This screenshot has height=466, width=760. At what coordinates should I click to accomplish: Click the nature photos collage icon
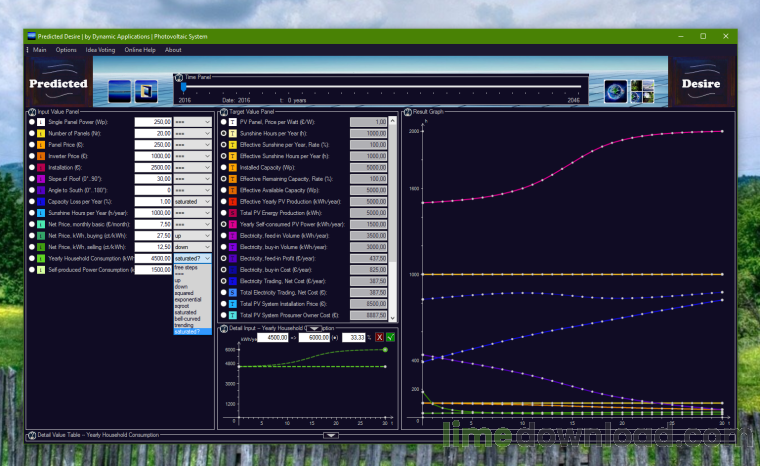(642, 91)
